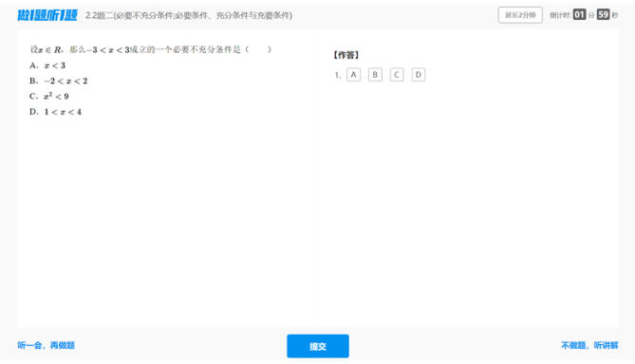Select answer option D

pos(419,75)
